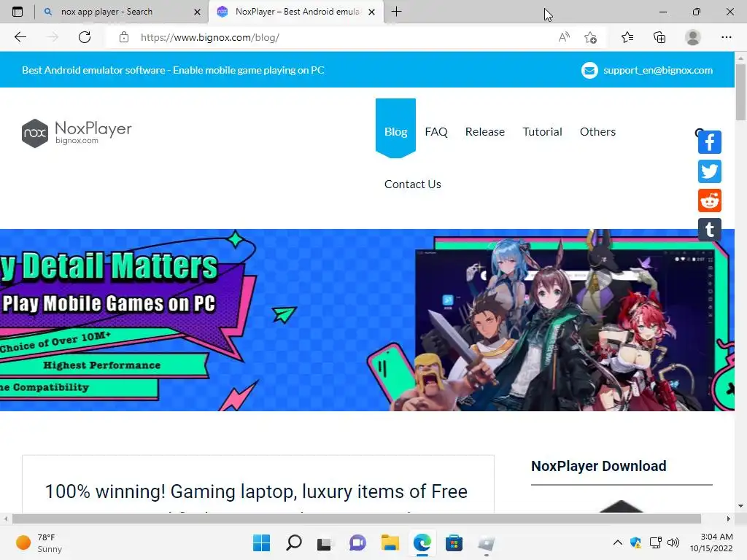
Task: Go back to the previous page
Action: tap(20, 37)
